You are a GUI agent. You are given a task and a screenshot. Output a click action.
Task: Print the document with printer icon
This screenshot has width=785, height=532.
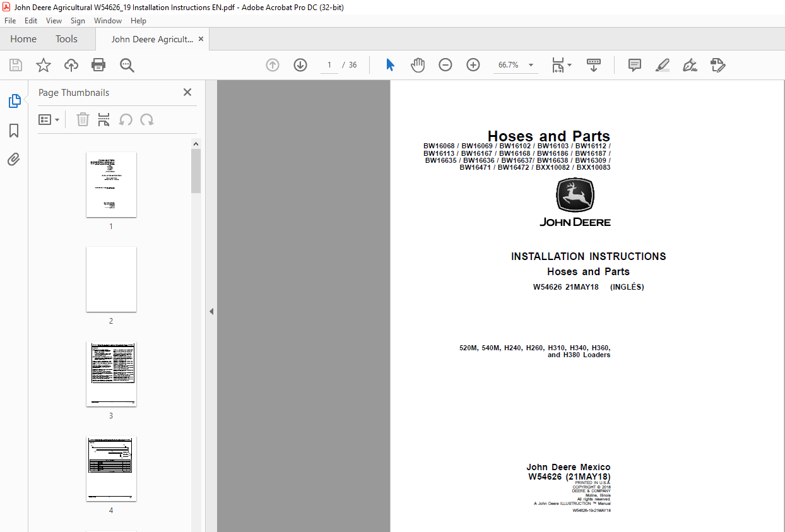tap(98, 65)
